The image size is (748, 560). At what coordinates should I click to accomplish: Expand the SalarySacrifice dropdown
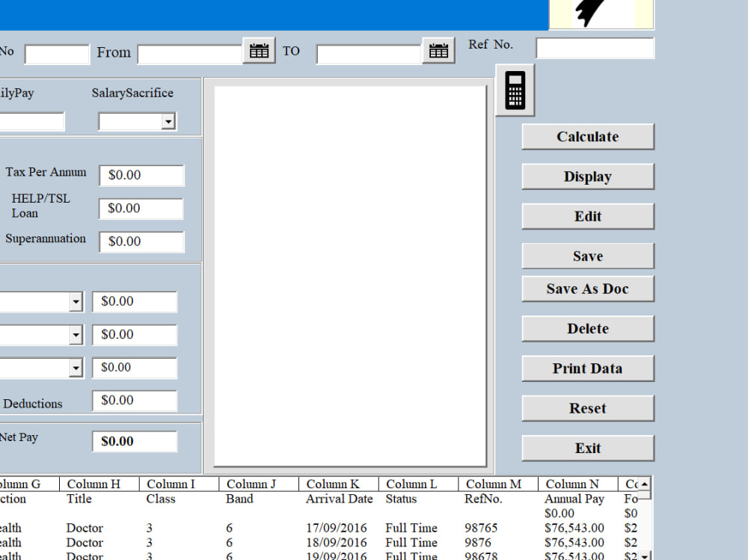(x=168, y=122)
